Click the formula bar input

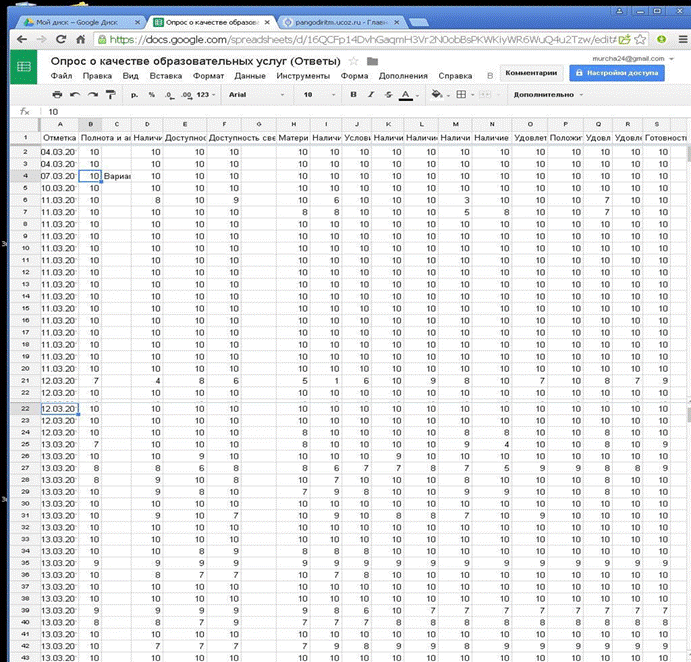point(366,112)
